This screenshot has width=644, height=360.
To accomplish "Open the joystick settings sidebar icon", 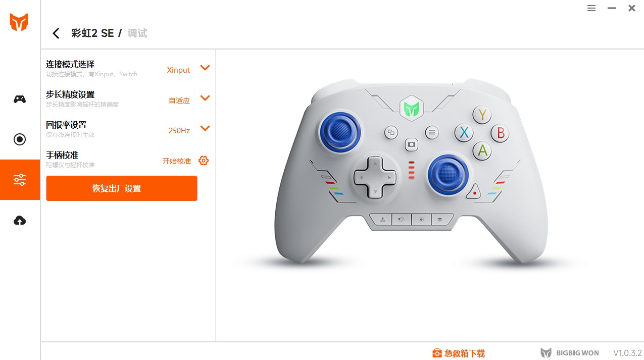I will (20, 139).
